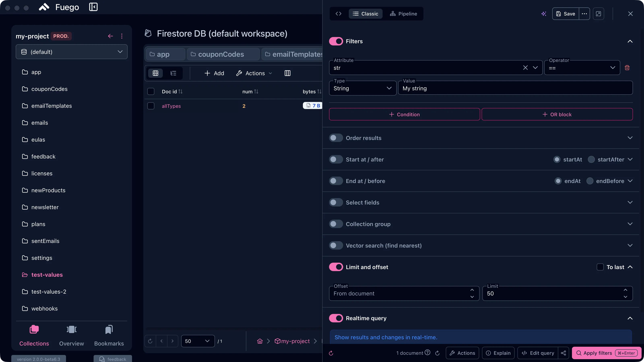Add an OR block
Screen dimensions: 644x362
[557, 114]
